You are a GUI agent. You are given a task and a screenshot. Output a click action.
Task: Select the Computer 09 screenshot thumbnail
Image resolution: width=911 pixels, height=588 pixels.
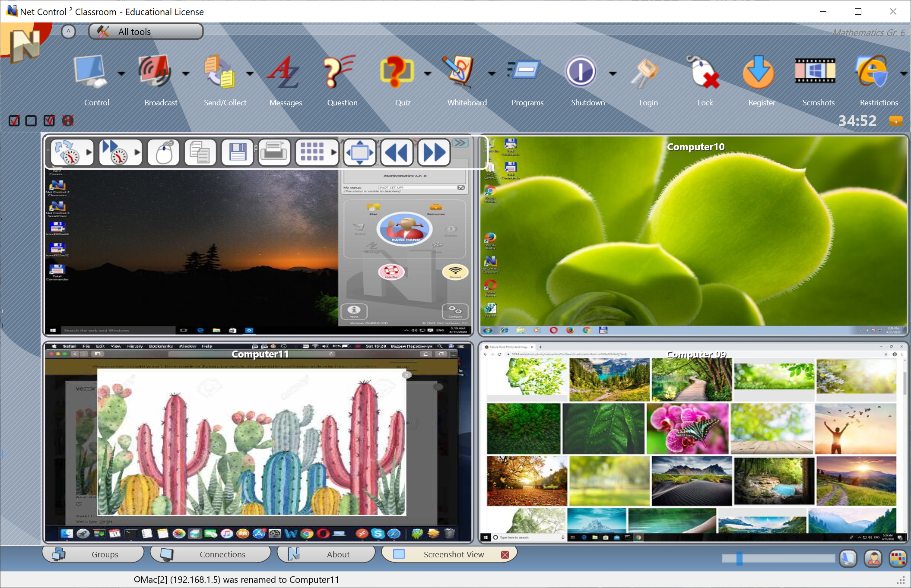tap(694, 443)
